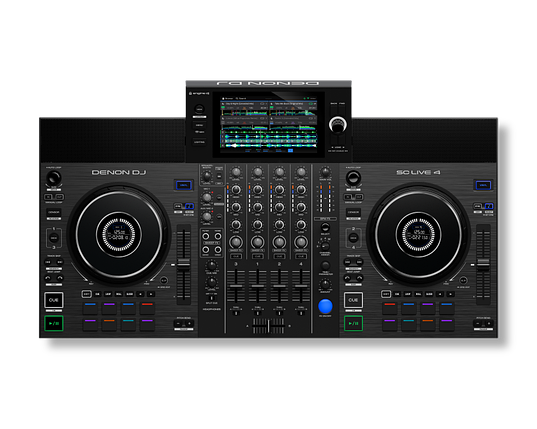Trigger the right deck orange performance pad
The image size is (537, 429).
click(x=427, y=325)
